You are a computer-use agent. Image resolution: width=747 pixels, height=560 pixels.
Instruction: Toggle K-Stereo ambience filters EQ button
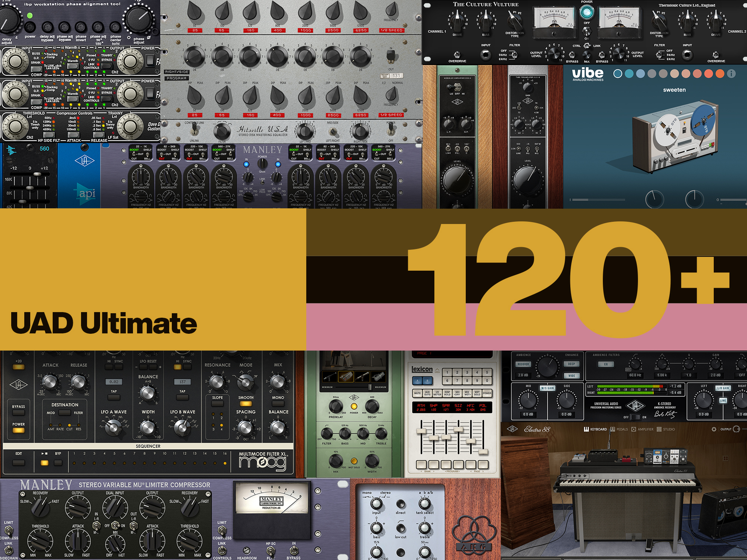tap(606, 364)
